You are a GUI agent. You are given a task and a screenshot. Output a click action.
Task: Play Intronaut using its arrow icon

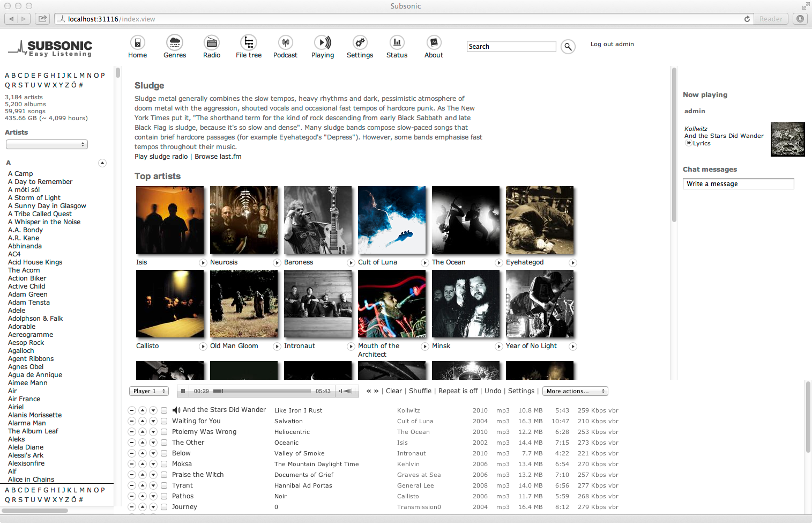coord(351,347)
